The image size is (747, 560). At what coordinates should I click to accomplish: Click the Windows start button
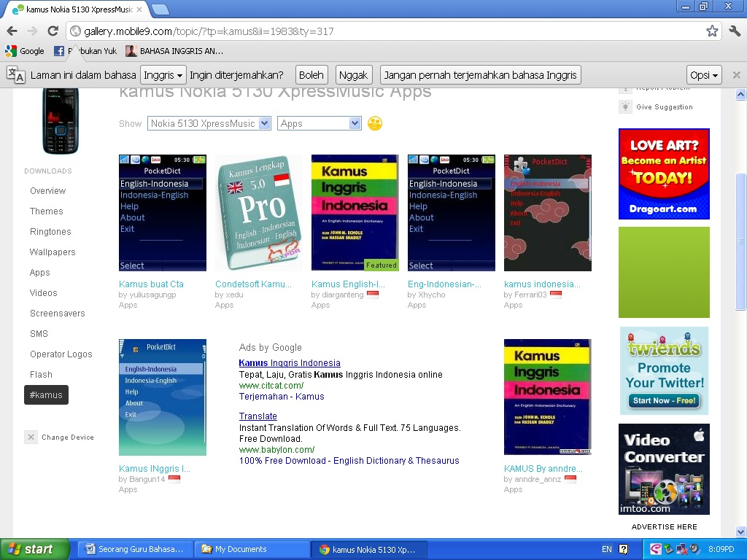(x=35, y=550)
